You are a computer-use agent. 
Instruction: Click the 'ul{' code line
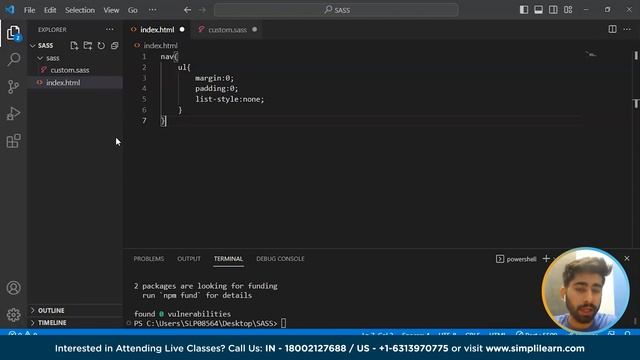point(184,67)
